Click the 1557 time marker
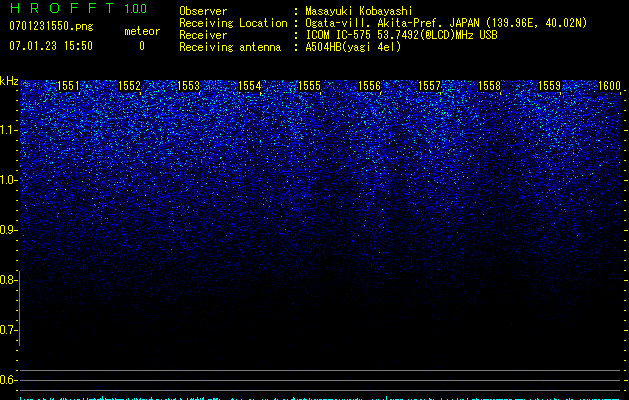 point(430,86)
